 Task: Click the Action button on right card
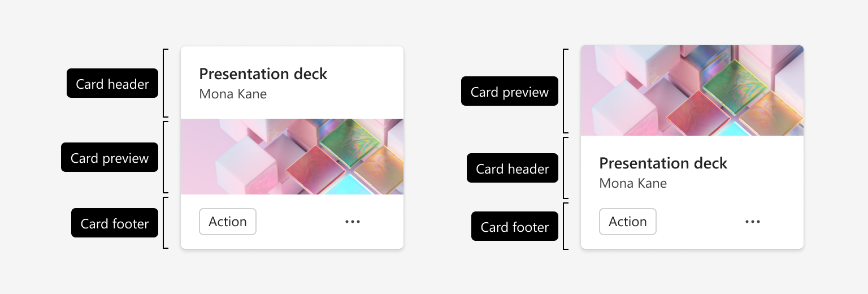[628, 222]
